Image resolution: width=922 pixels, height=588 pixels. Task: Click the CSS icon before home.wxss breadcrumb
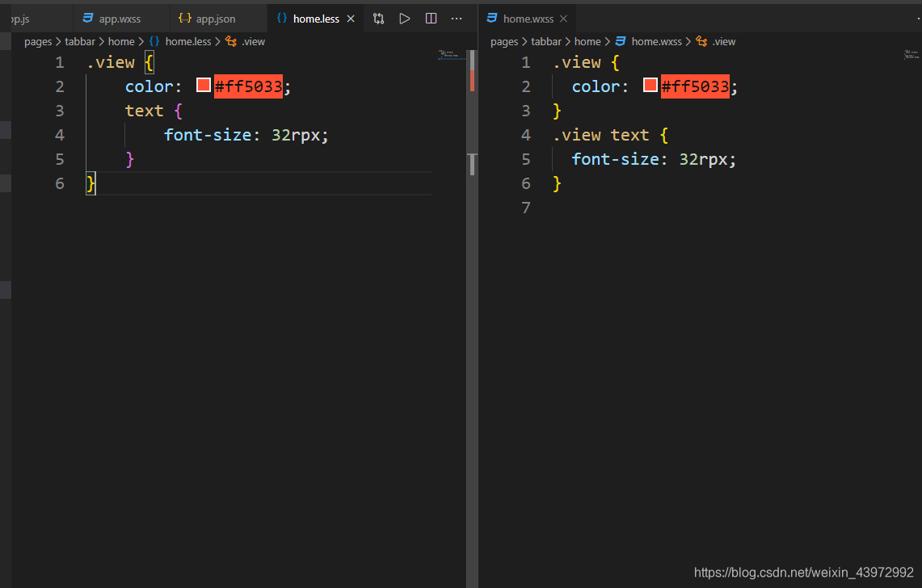[621, 42]
